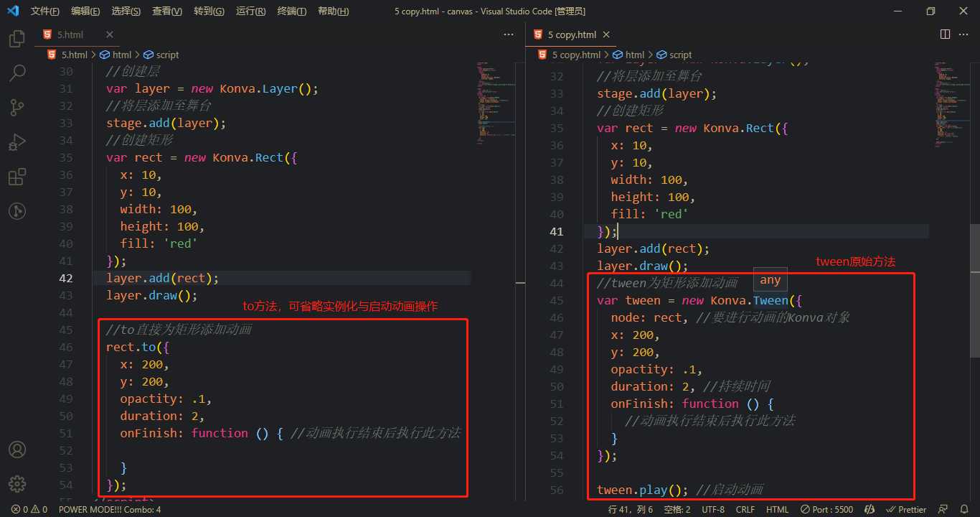Click POWER MODE!!! Combo: 4 status text
980x517 pixels.
coord(110,509)
